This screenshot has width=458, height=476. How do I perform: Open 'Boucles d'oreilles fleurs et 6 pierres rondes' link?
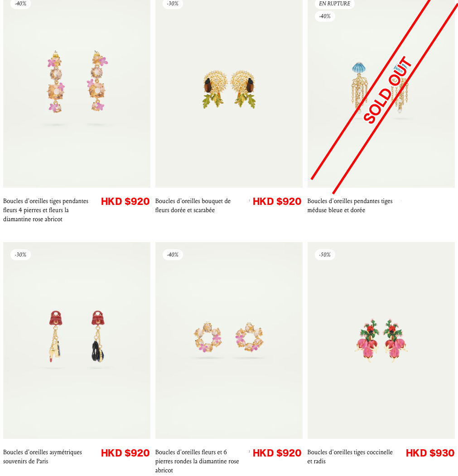(x=197, y=461)
